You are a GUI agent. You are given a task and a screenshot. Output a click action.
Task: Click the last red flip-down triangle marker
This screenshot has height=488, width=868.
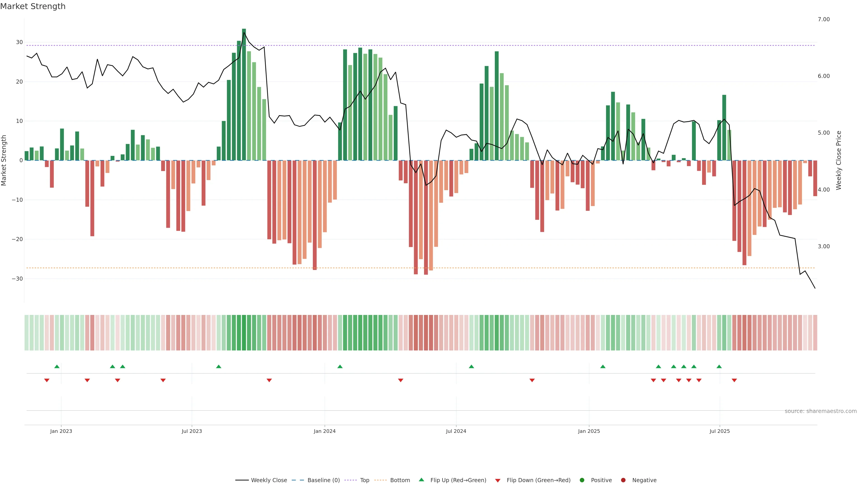tap(734, 380)
